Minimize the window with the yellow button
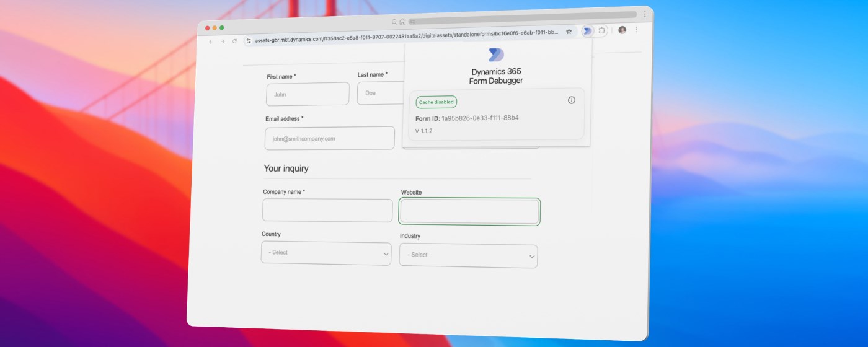The image size is (868, 347). click(x=215, y=27)
